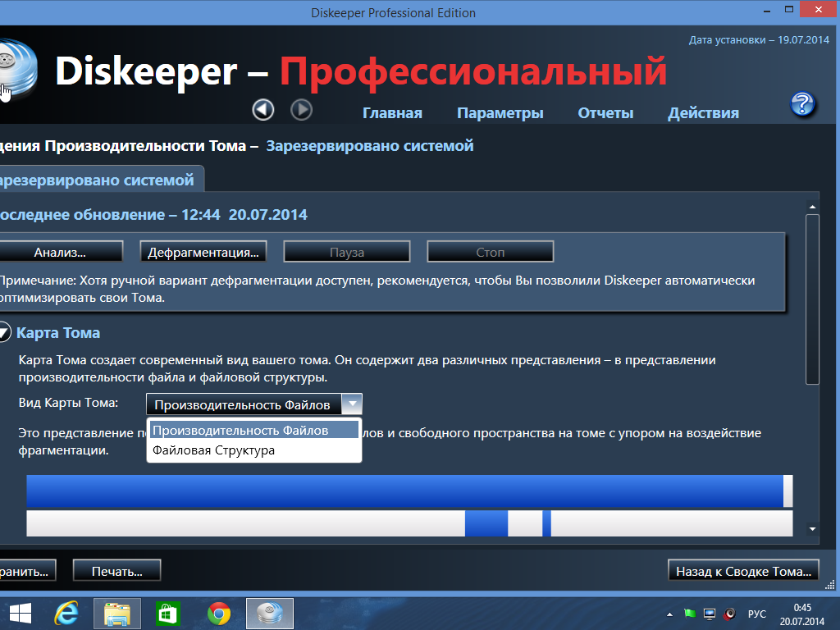The width and height of the screenshot is (840, 630).
Task: Click the Карта Тома heading text
Action: (x=58, y=333)
